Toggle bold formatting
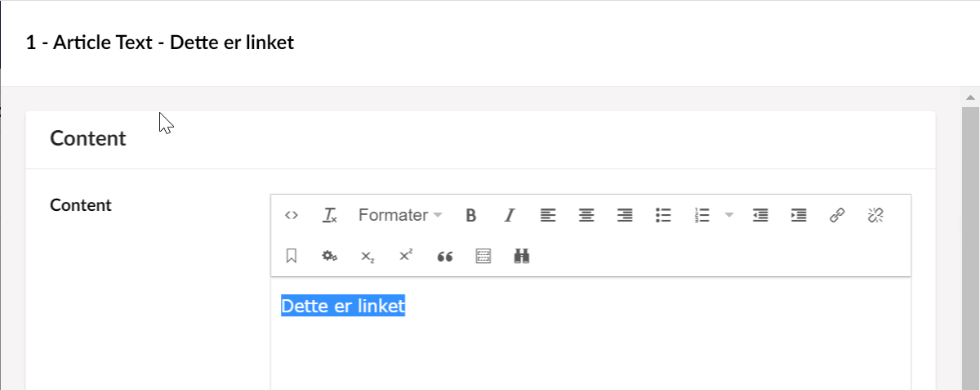Viewport: 980px width, 390px height. [x=471, y=216]
